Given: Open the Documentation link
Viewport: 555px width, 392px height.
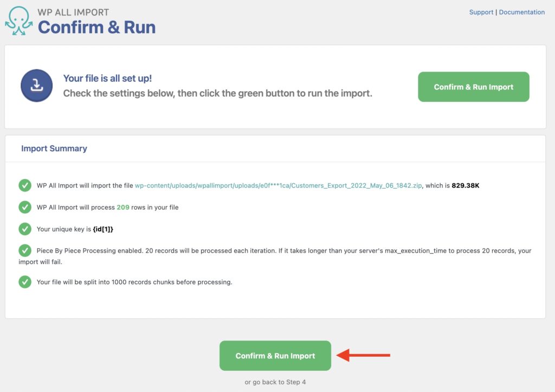Looking at the screenshot, I should coord(522,12).
